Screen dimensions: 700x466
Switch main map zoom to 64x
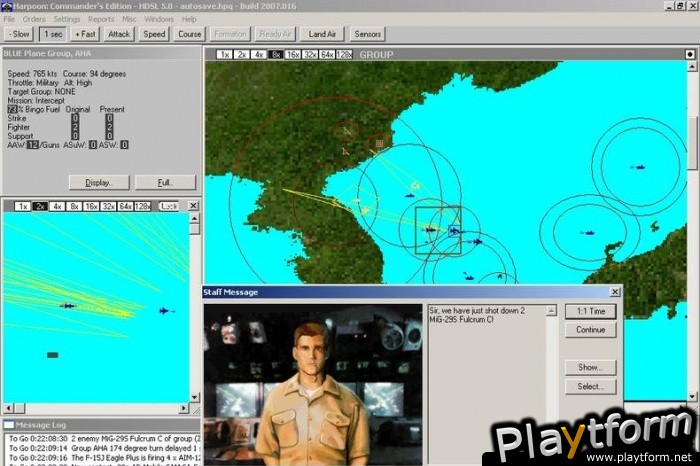tap(327, 54)
